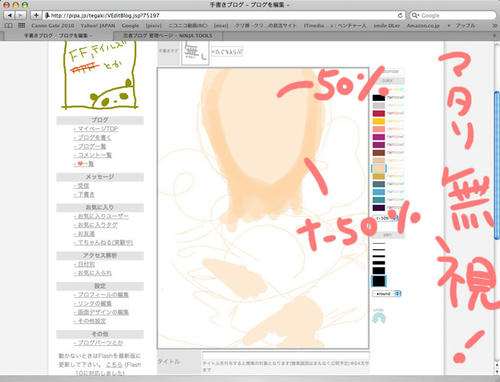Click the add bookmark plus button
Viewport: 500px width, 382px height.
click(x=36, y=15)
